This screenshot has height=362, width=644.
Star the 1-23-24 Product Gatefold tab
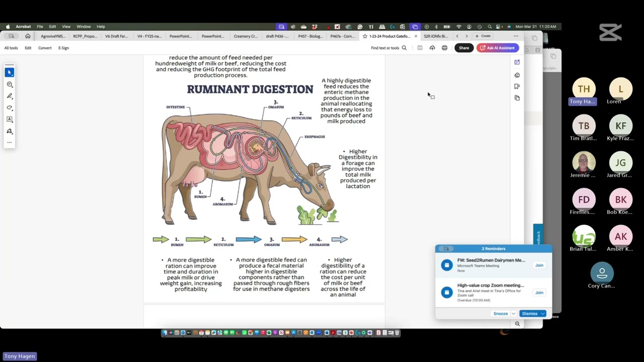(365, 36)
